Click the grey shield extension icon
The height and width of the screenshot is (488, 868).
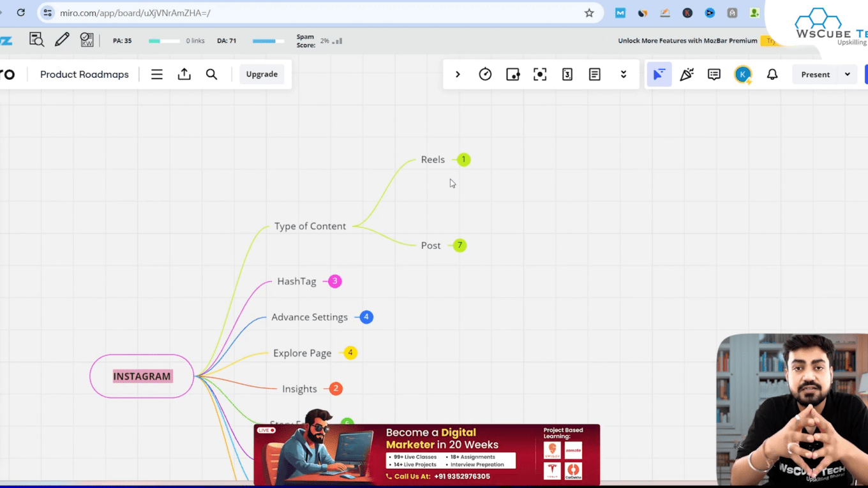click(x=732, y=13)
